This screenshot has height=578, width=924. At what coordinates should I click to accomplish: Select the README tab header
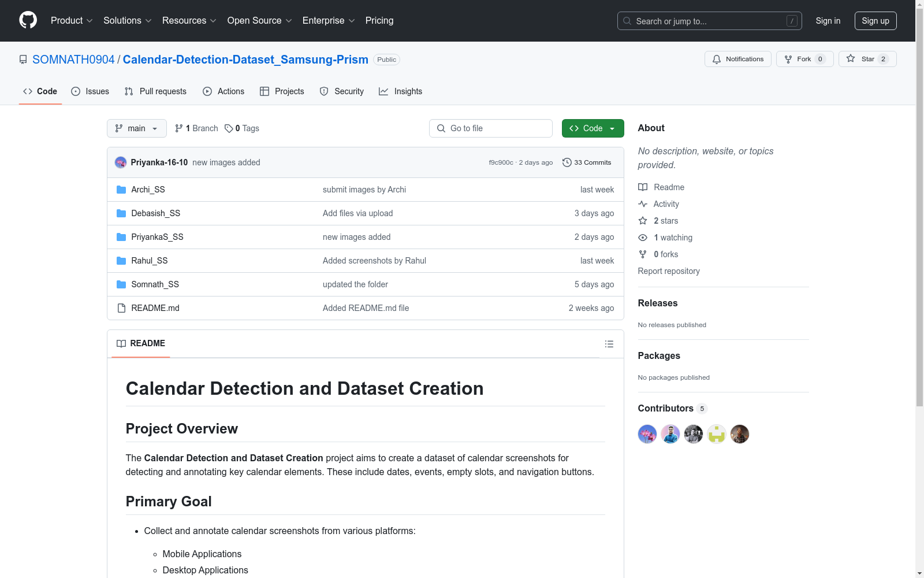click(141, 343)
